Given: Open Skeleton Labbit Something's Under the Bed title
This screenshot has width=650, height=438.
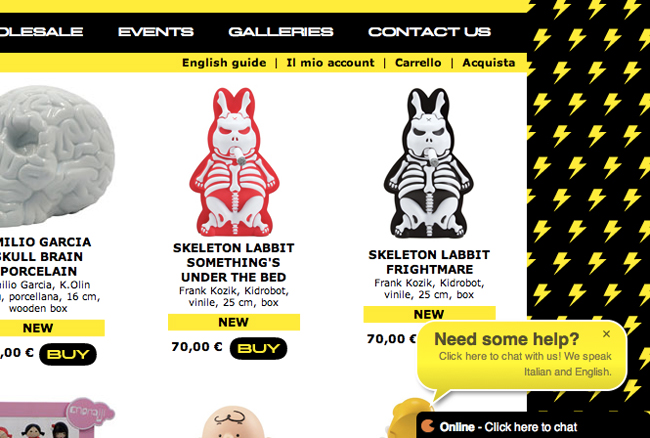Looking at the screenshot, I should [233, 262].
